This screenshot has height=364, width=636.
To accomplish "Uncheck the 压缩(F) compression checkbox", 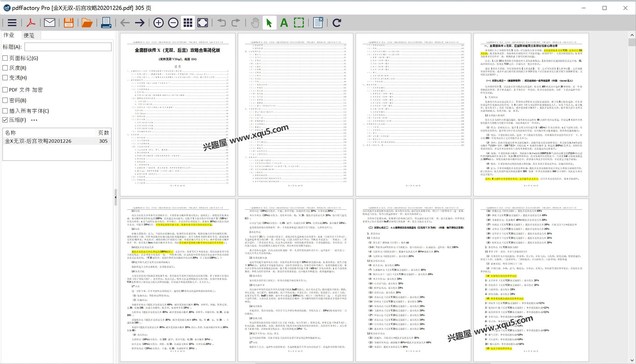I will [5, 120].
